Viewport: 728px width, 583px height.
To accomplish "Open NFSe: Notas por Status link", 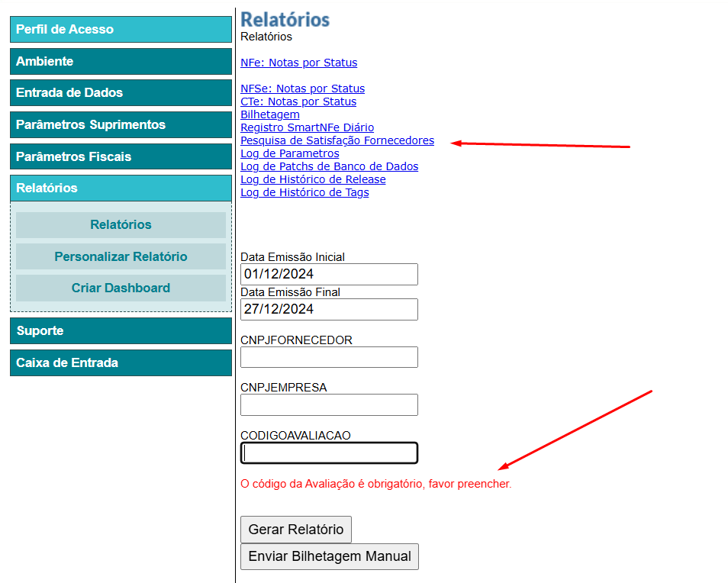I will (302, 89).
